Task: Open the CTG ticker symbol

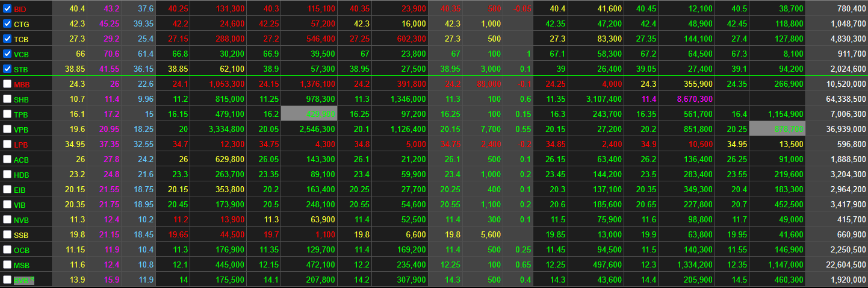Action: click(21, 25)
